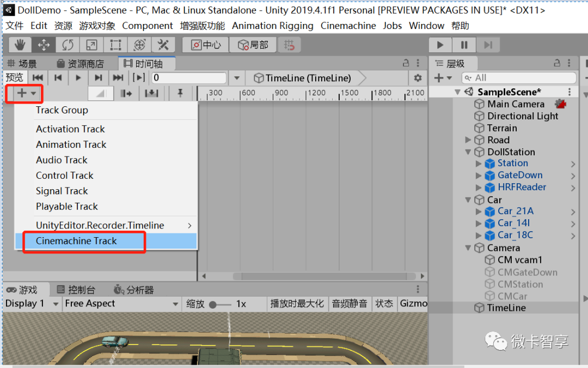Viewport: 588px width, 368px height.
Task: Click the 状态 stats button
Action: pyautogui.click(x=384, y=304)
